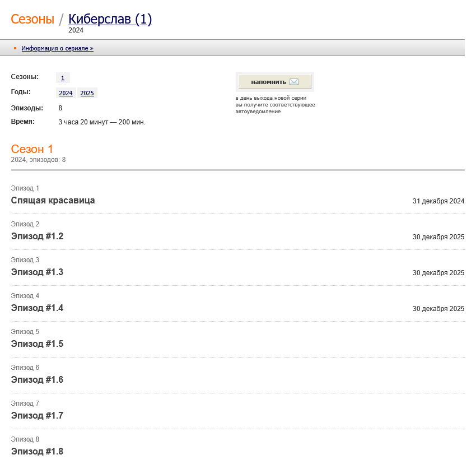This screenshot has height=464, width=476.
Task: Open the Киберслав (1) title link
Action: point(110,19)
